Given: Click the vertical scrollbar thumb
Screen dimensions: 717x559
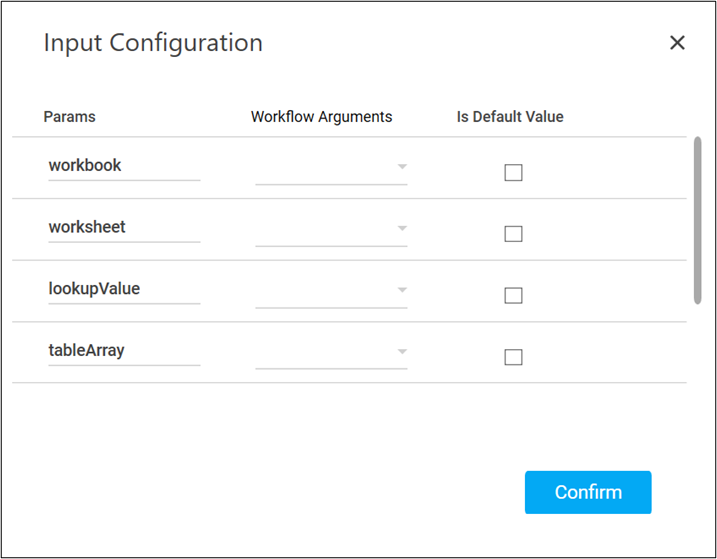Looking at the screenshot, I should coord(697,220).
